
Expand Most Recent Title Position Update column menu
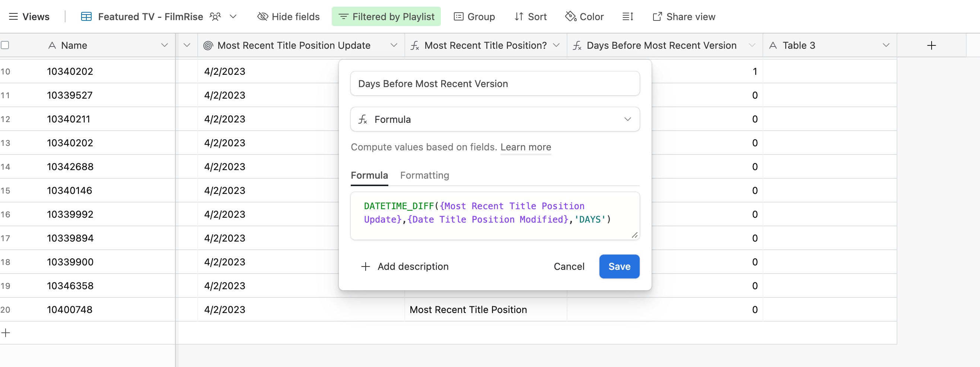tap(394, 45)
